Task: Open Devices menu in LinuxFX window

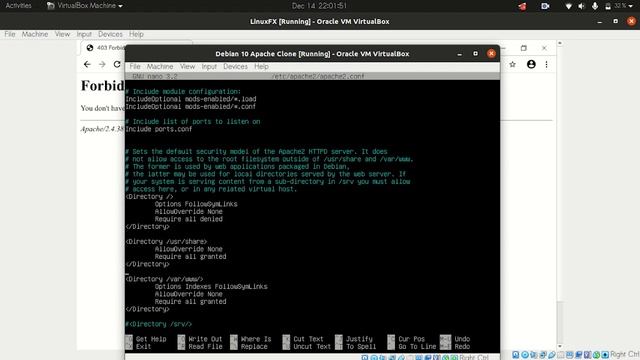Action: [x=110, y=34]
